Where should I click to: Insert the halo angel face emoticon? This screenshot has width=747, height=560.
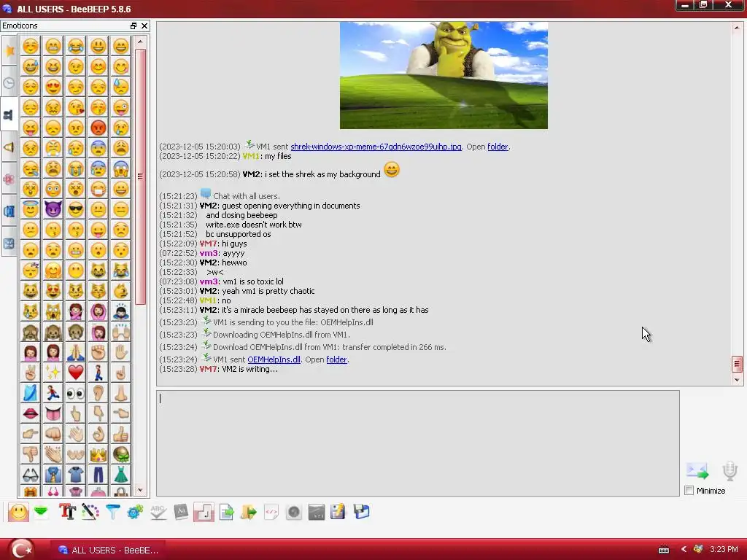click(x=30, y=209)
